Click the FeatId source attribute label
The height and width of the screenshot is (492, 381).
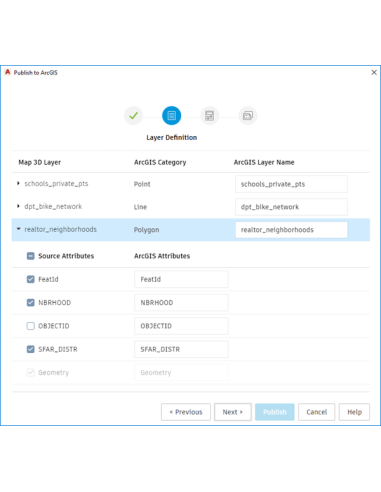click(48, 279)
